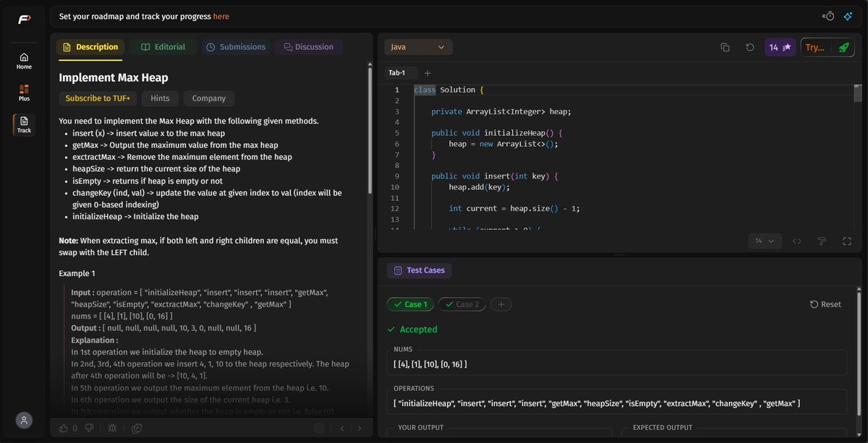Click the 14 shooting star streak badge
This screenshot has height=443, width=868.
click(x=780, y=47)
